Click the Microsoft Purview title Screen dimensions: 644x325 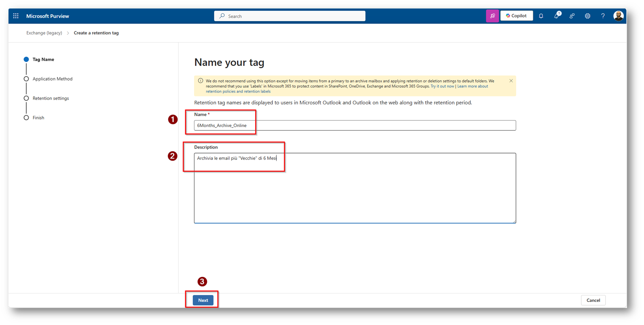48,16
